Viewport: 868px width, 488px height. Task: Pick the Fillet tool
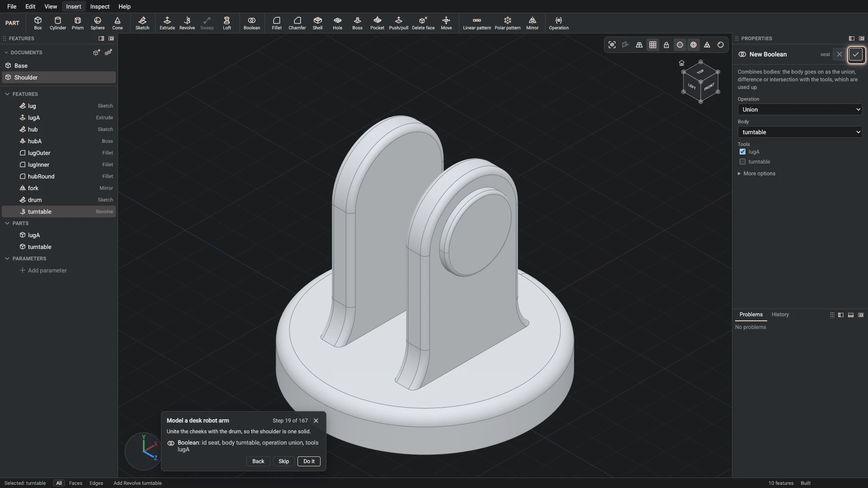277,23
